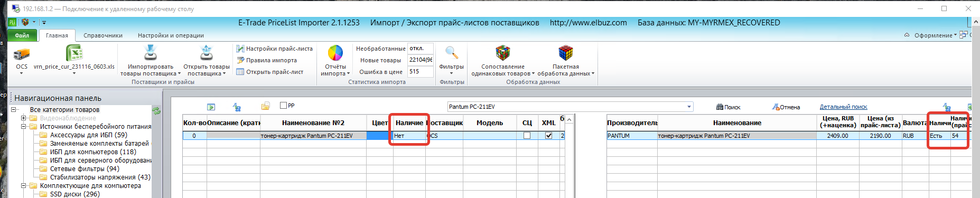The width and height of the screenshot is (980, 198).
Task: Open the dropdown arrow beside the cube icon
Action: click(34, 22)
